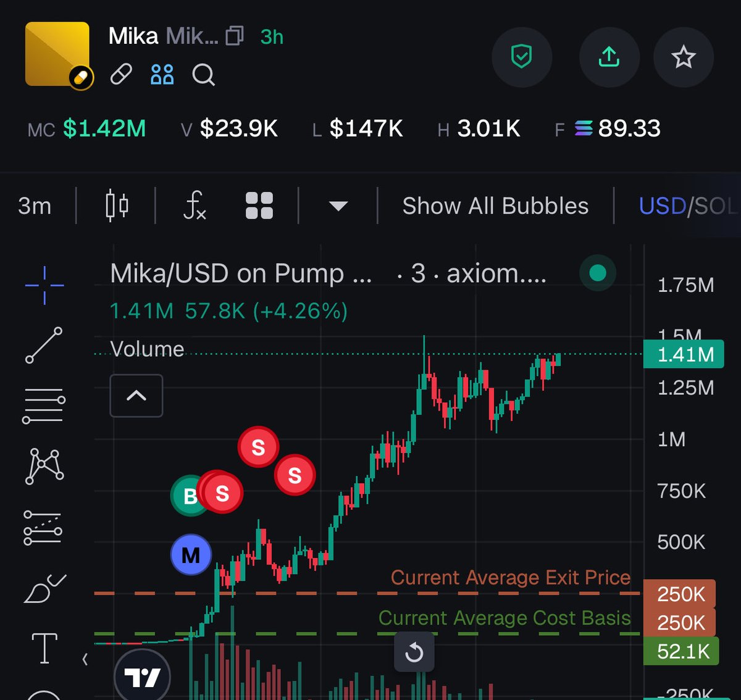Open the security shield check
741x700 pixels.
(x=522, y=57)
